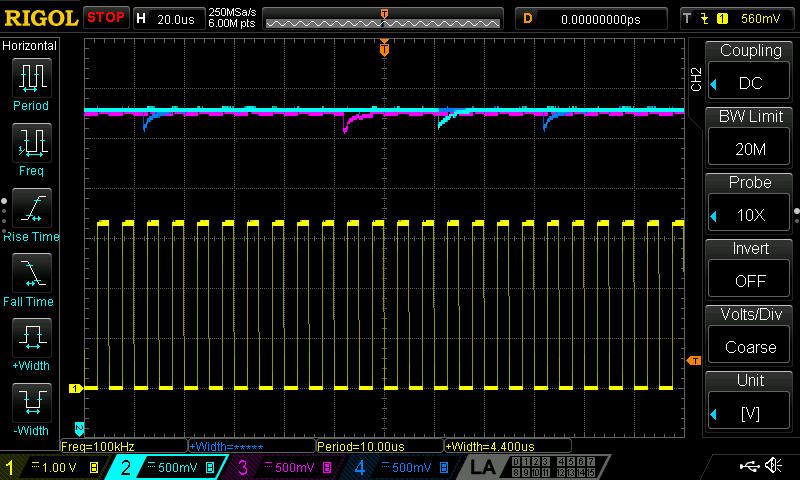Click the 6.00M pts memory depth readout
The image size is (800, 480).
[231, 23]
